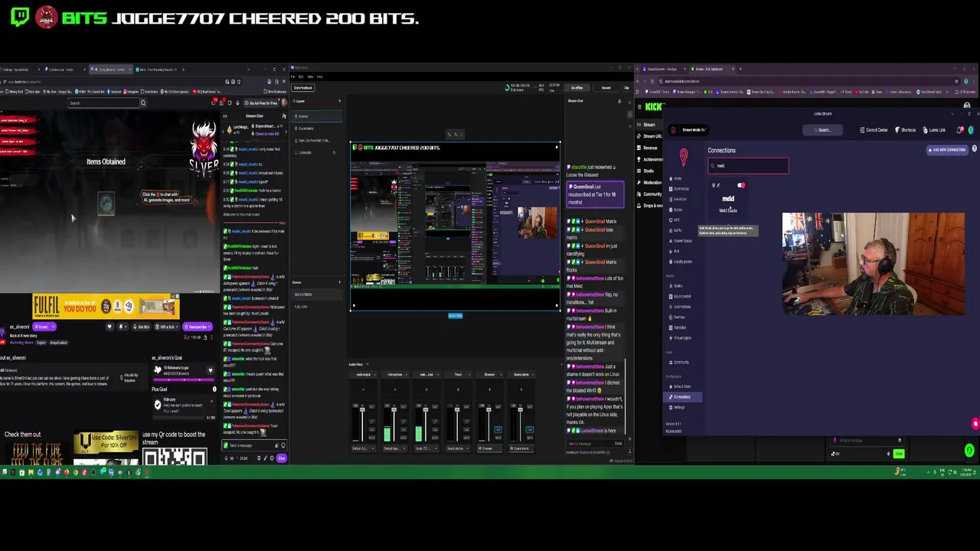The height and width of the screenshot is (551, 980).
Task: Share the Twitch stream with share icon
Action: click(x=205, y=337)
